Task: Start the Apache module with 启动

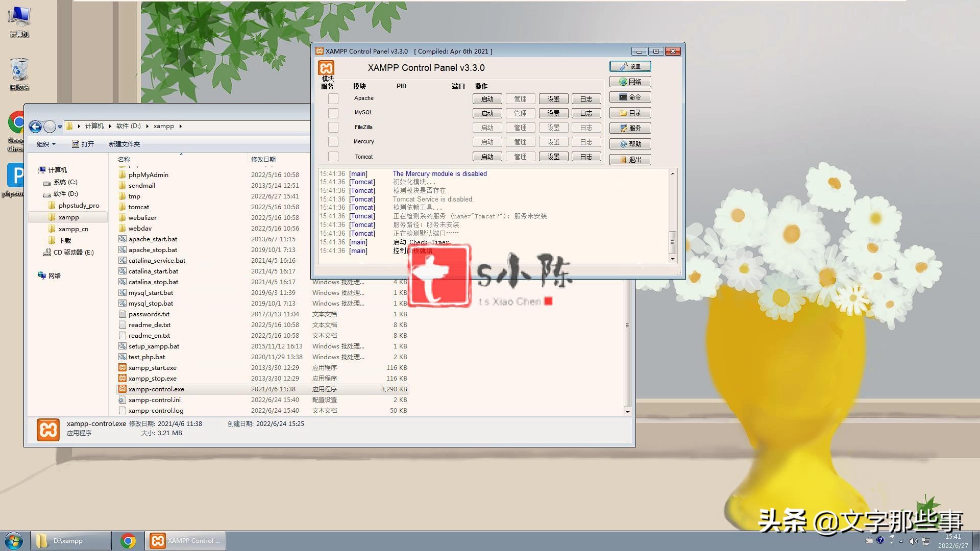Action: pyautogui.click(x=487, y=99)
